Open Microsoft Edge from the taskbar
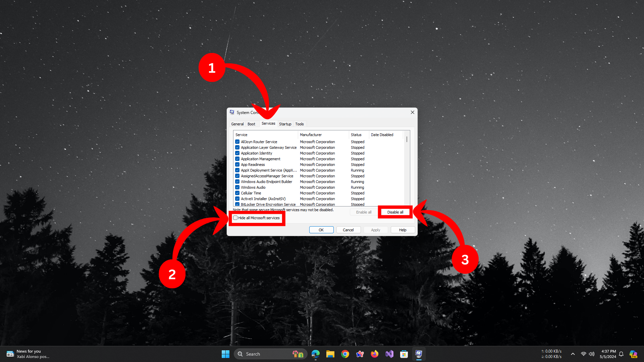 tap(315, 354)
